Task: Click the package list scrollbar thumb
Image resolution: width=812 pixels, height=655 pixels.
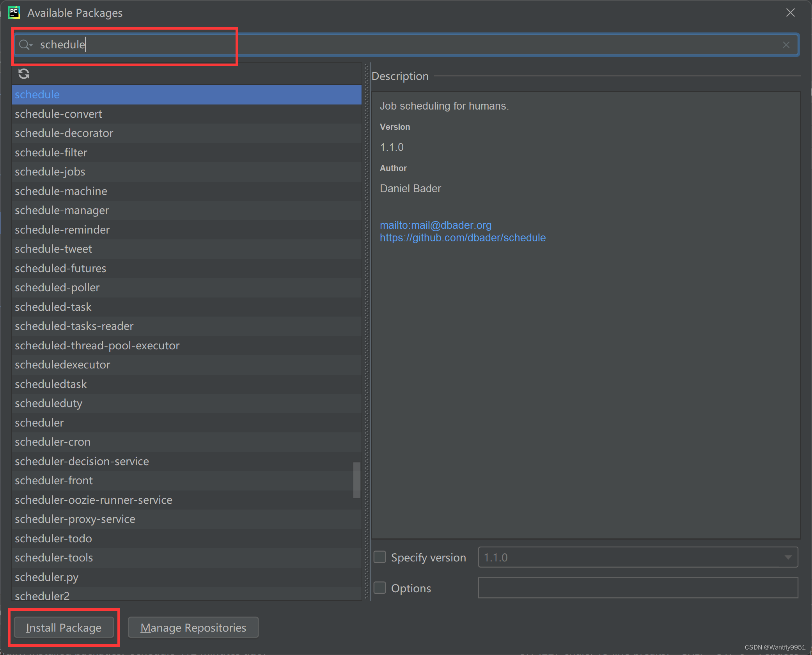Action: click(x=356, y=480)
